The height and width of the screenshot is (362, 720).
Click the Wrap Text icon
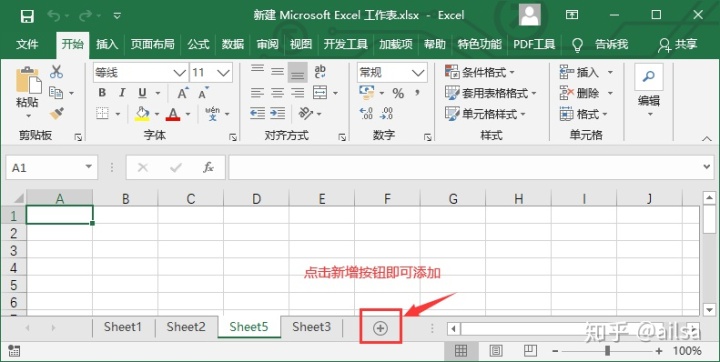pos(320,72)
